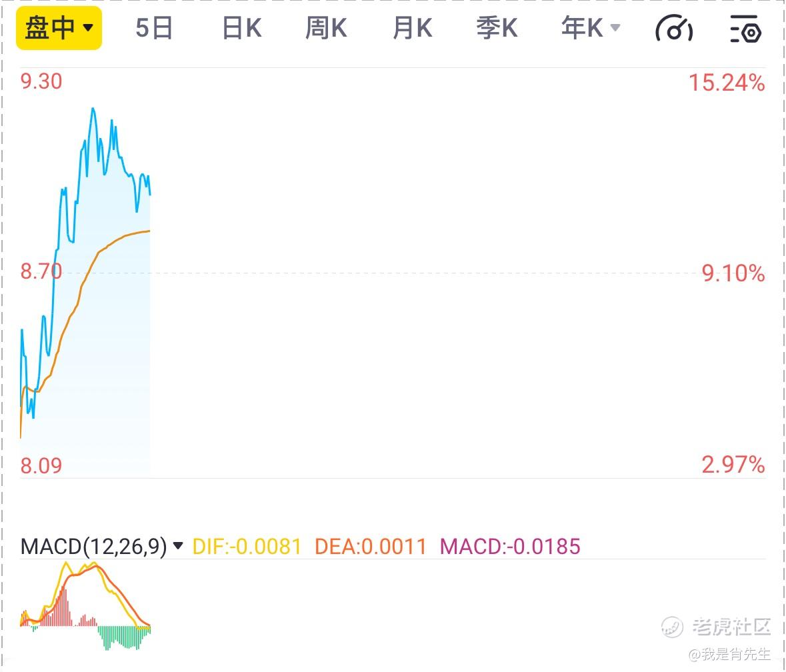The height and width of the screenshot is (672, 786).
Task: Switch to the 5日 chart tab
Action: (154, 28)
